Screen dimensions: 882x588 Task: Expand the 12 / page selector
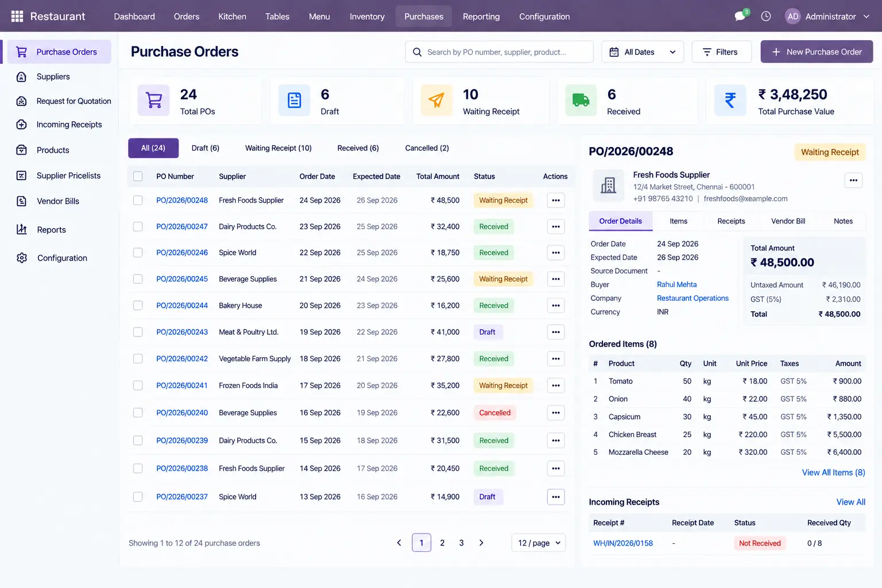539,543
